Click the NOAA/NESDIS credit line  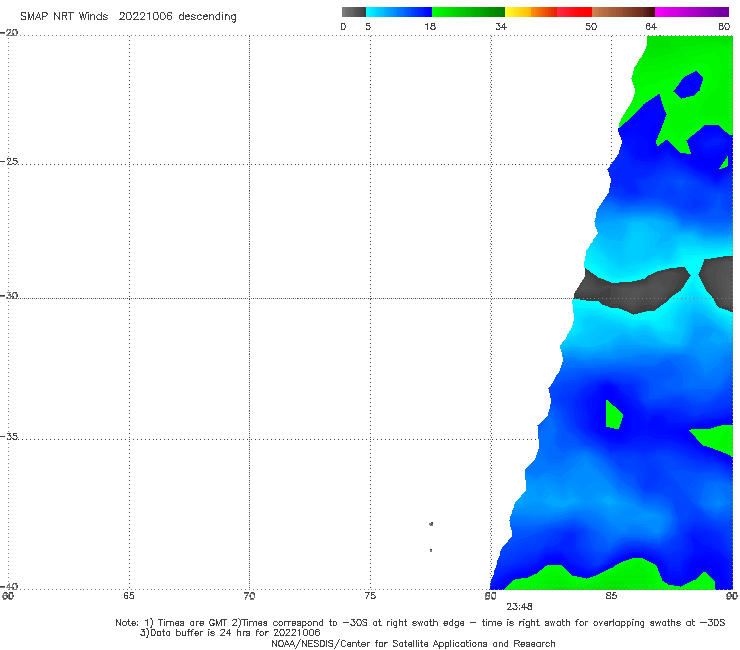coord(413,643)
